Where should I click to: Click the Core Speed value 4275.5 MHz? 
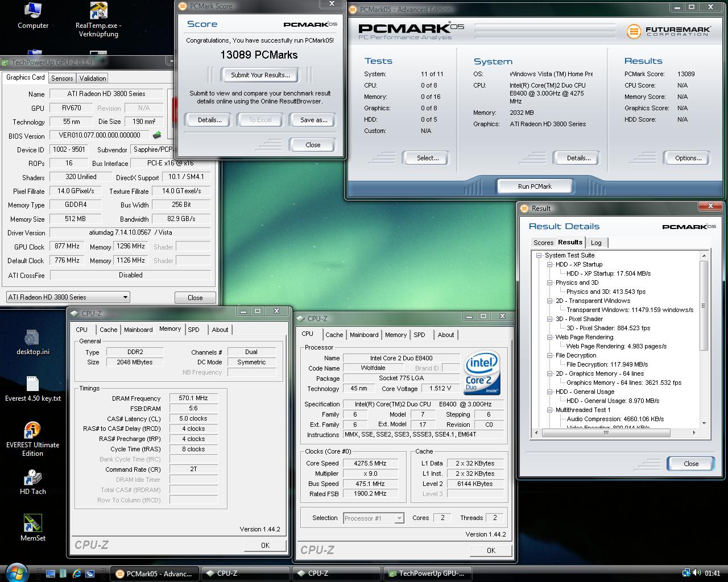click(370, 463)
